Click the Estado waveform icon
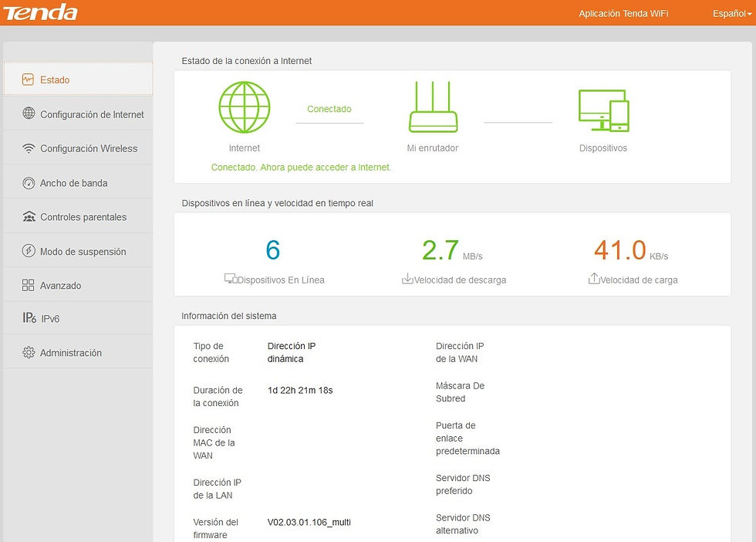Image resolution: width=756 pixels, height=542 pixels. [x=28, y=80]
